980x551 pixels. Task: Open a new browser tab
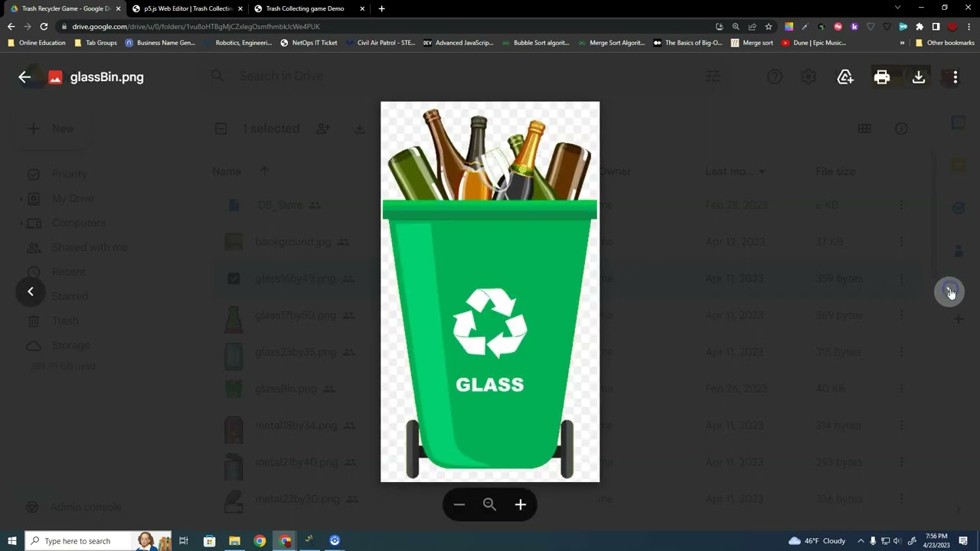pyautogui.click(x=381, y=8)
